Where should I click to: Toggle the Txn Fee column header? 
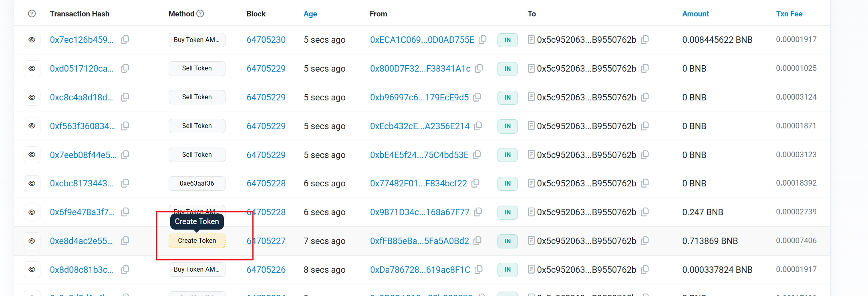pyautogui.click(x=789, y=14)
